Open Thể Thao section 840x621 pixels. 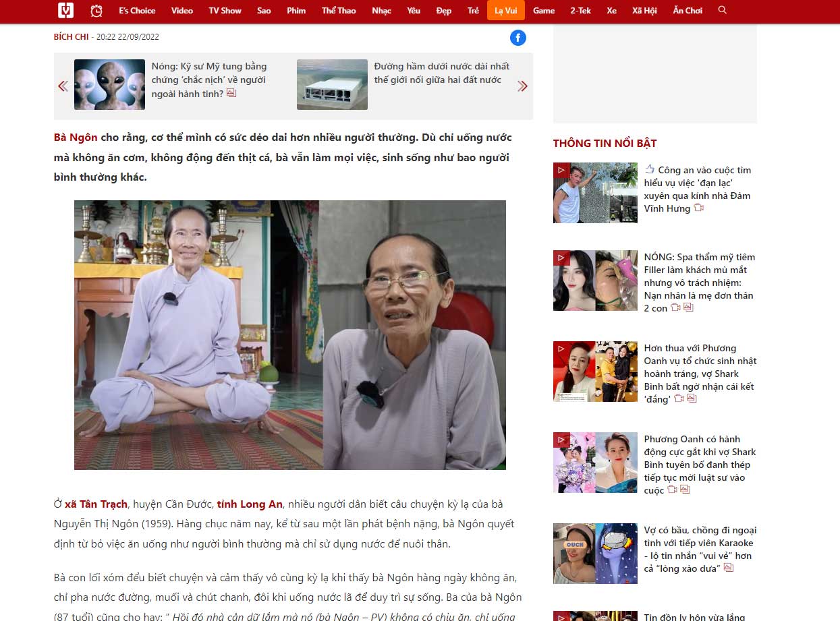[x=339, y=10]
